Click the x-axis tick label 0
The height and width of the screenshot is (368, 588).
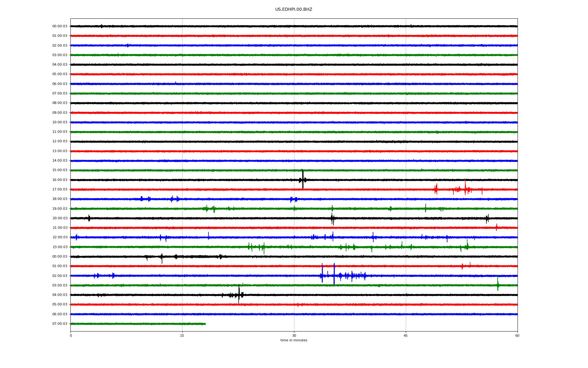71,335
